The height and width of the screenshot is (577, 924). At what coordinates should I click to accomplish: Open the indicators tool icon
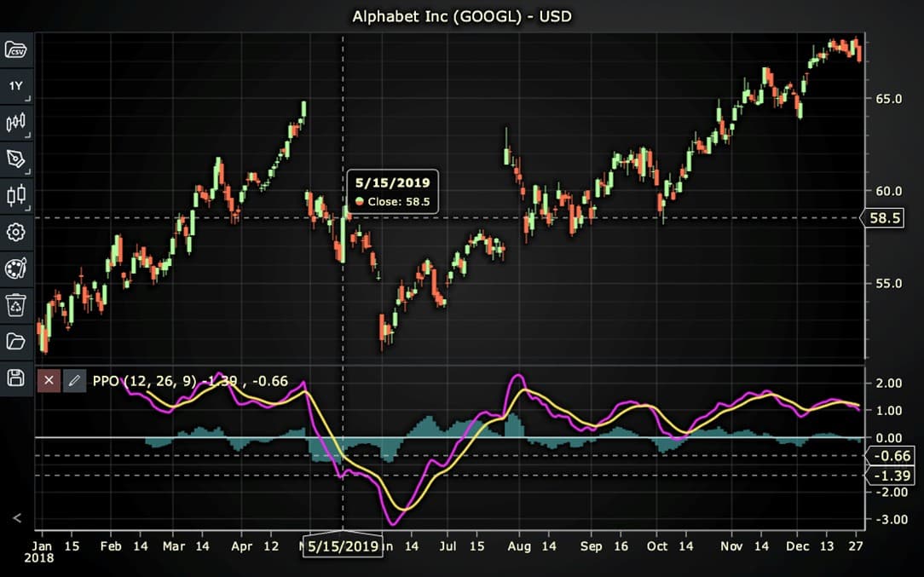click(x=16, y=122)
